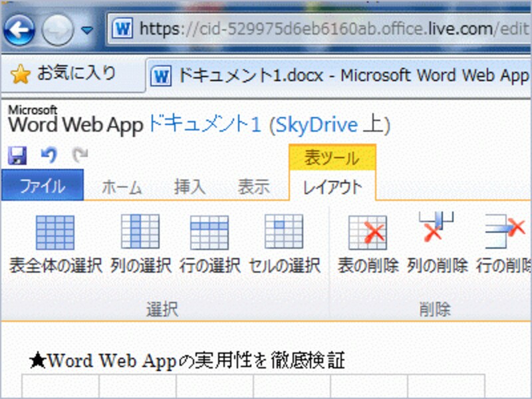This screenshot has height=399, width=532.
Task: Open the ファイル menu
Action: [43, 187]
